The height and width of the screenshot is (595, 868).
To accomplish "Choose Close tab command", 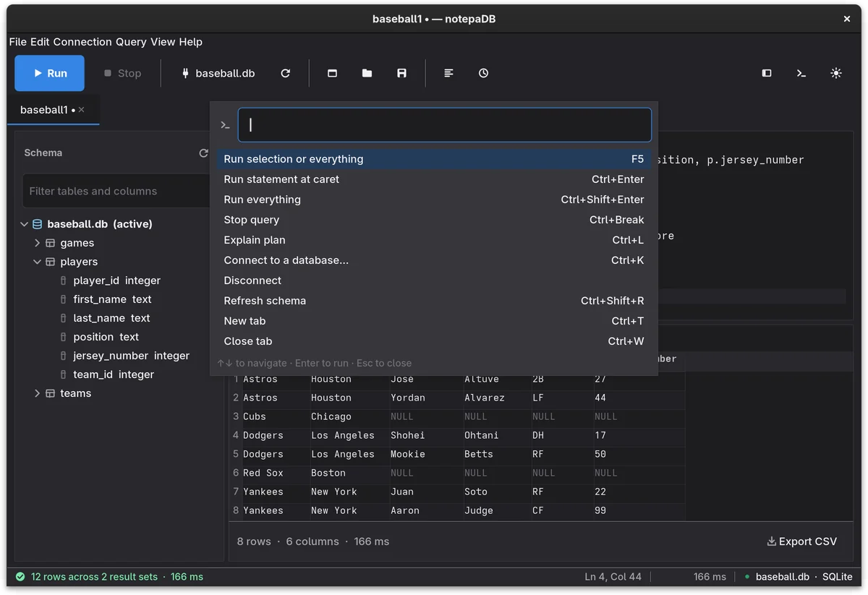I will (x=434, y=341).
